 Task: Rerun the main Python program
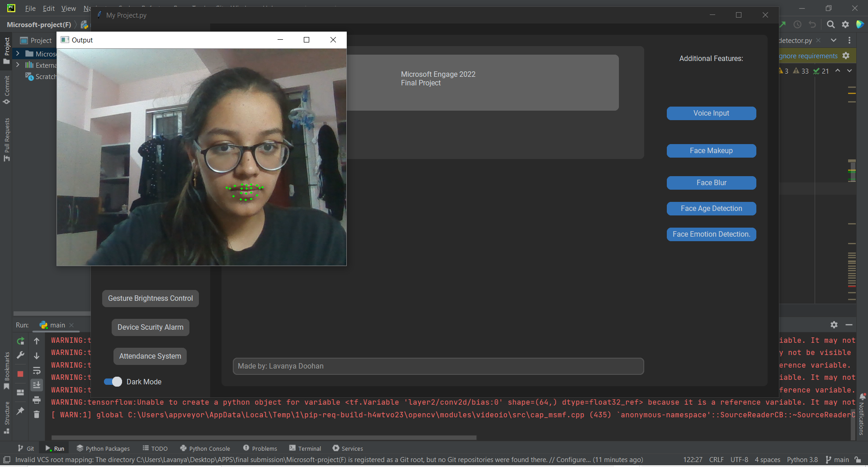coord(21,341)
